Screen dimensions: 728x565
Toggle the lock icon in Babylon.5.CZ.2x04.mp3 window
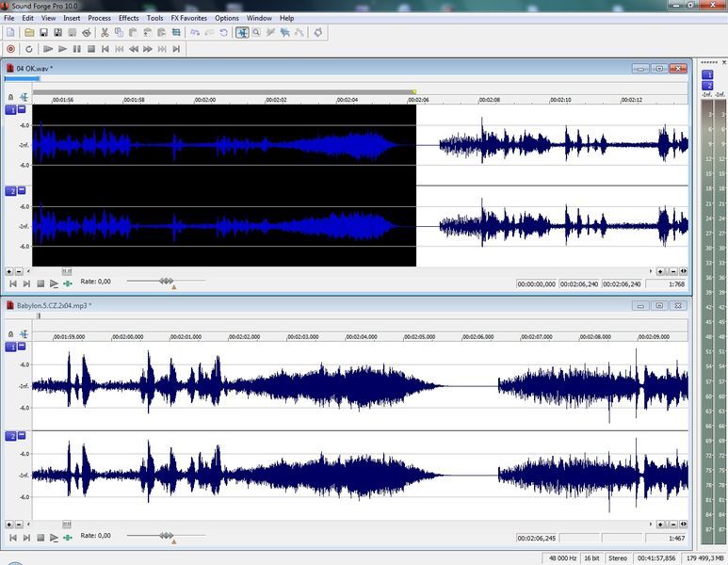click(10, 333)
